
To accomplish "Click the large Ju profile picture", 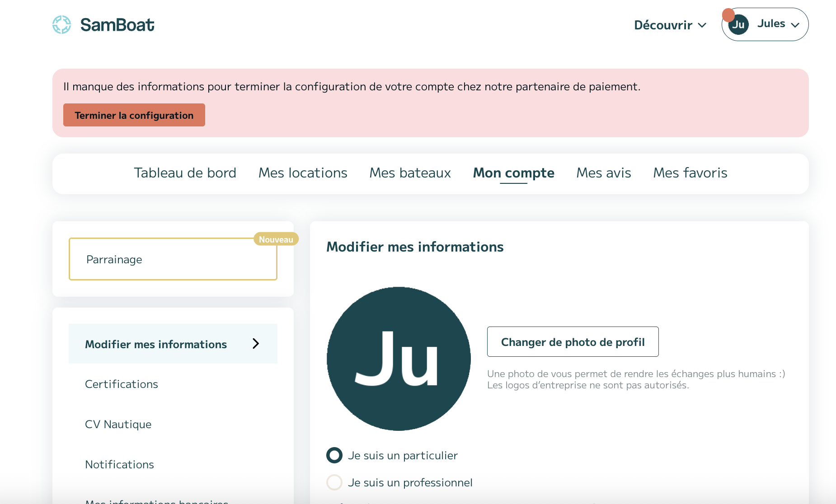I will [x=399, y=359].
